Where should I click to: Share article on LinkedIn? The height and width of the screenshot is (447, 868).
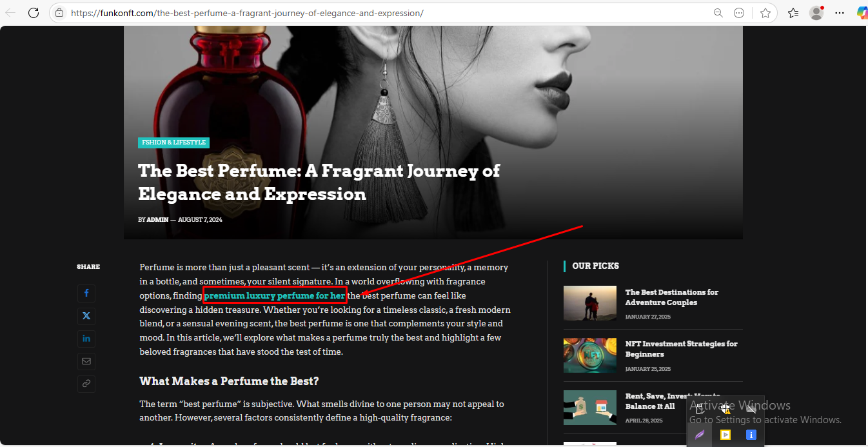[x=86, y=339]
